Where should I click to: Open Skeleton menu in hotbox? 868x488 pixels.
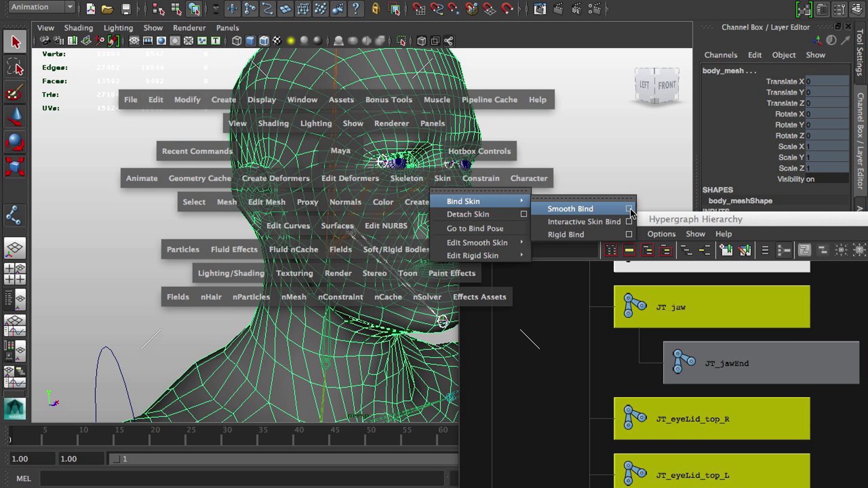coord(407,178)
